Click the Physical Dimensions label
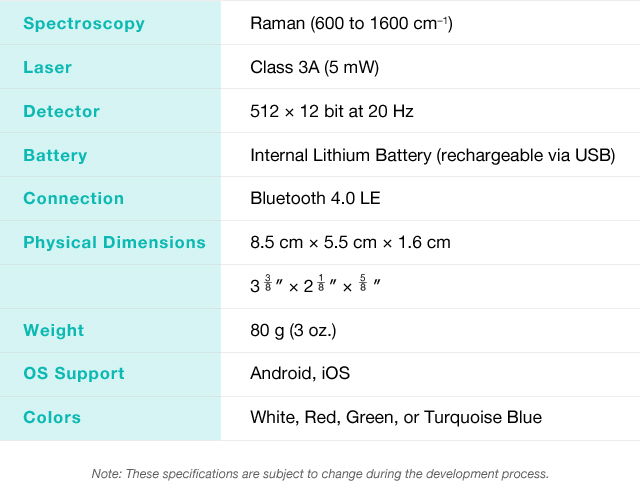 coord(114,242)
